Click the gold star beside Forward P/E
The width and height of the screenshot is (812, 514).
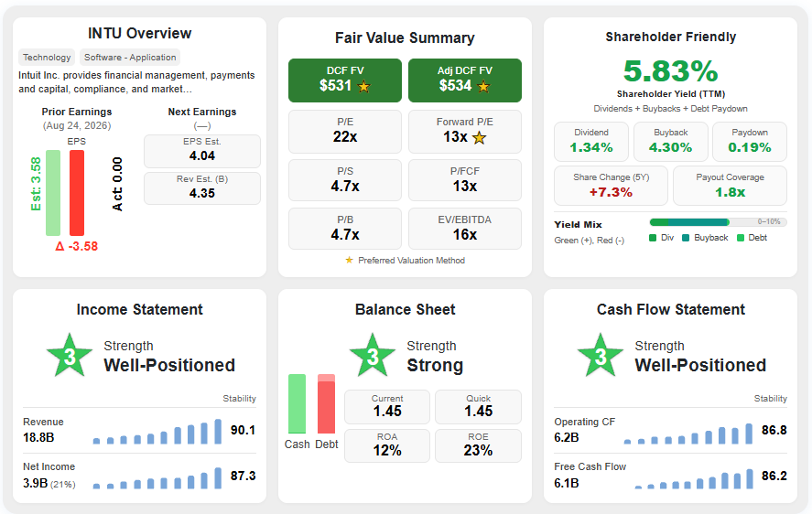480,138
